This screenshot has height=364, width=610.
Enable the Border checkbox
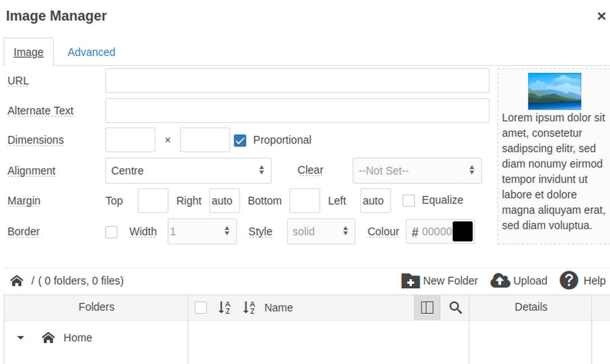111,232
